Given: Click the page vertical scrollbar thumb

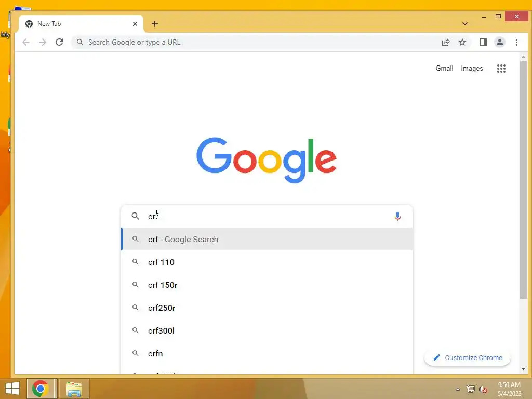Looking at the screenshot, I should (x=523, y=180).
